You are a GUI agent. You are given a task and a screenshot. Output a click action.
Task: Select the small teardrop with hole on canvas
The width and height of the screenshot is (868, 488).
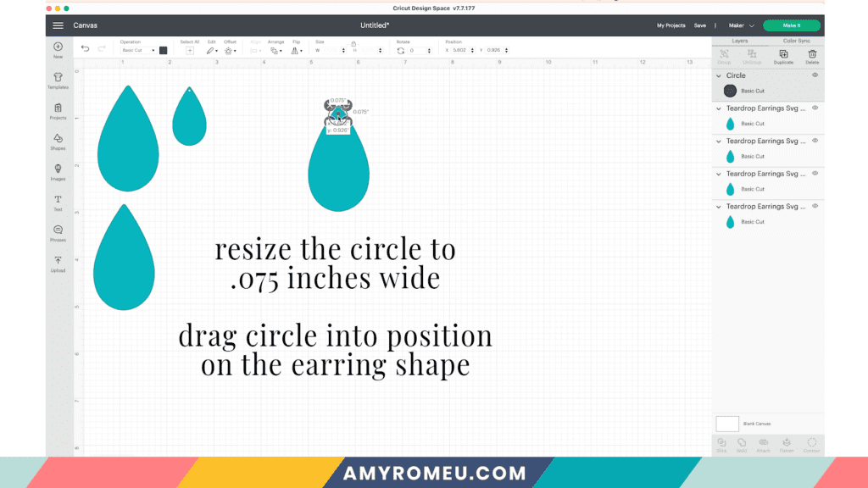189,117
